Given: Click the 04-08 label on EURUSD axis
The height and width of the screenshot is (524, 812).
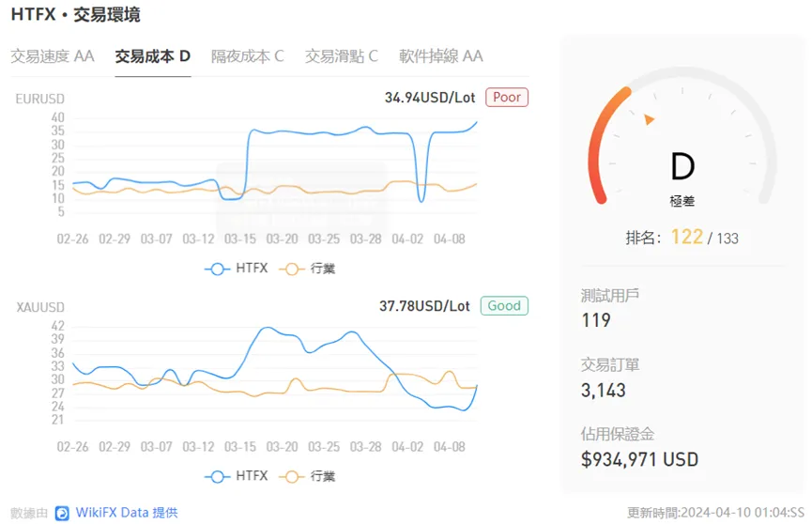Looking at the screenshot, I should [449, 239].
